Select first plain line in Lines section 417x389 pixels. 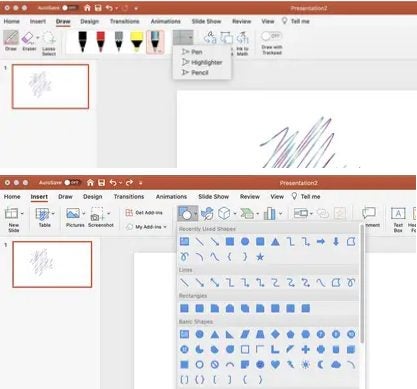(x=184, y=283)
